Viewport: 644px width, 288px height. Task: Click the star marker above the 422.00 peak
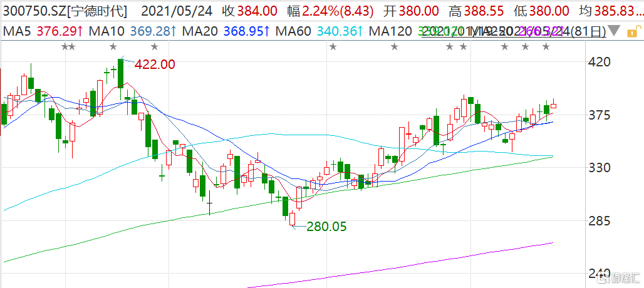[x=113, y=47]
